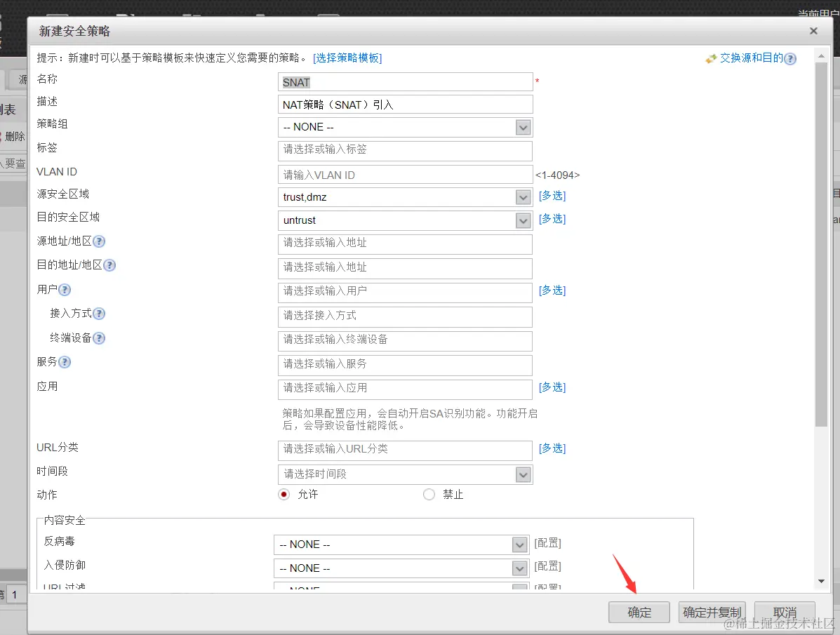The image size is (840, 635).
Task: Expand the 源安全区域 dropdown
Action: tap(524, 197)
